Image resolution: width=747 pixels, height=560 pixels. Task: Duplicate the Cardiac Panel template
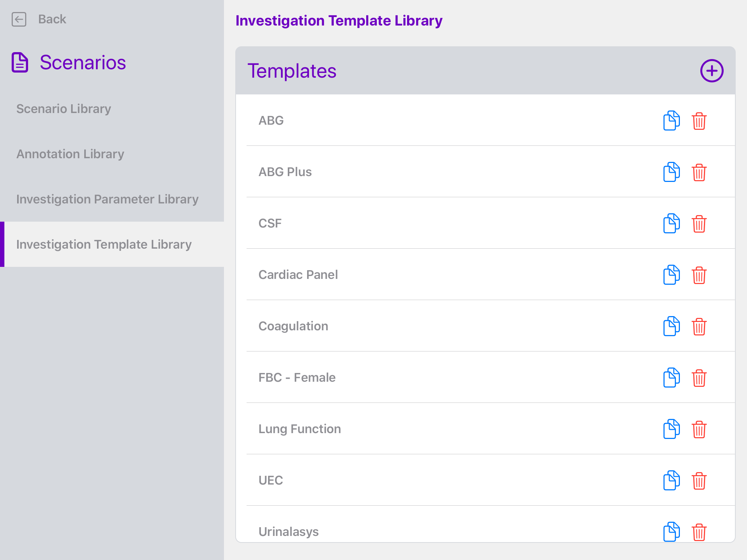pos(671,275)
